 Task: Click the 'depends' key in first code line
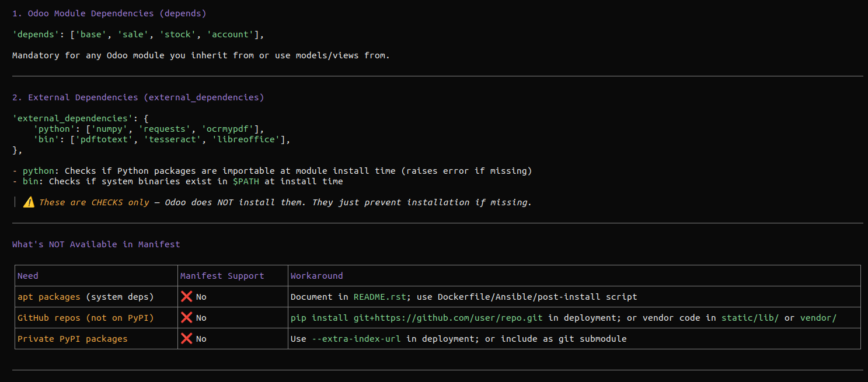coord(36,34)
